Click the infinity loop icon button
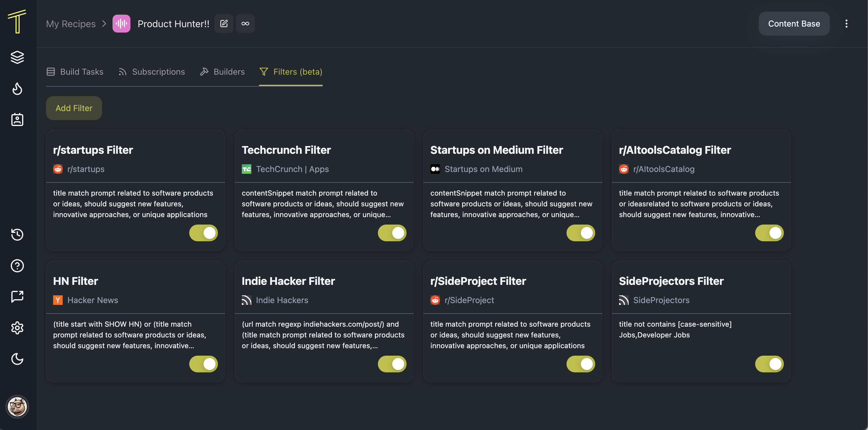 tap(245, 24)
